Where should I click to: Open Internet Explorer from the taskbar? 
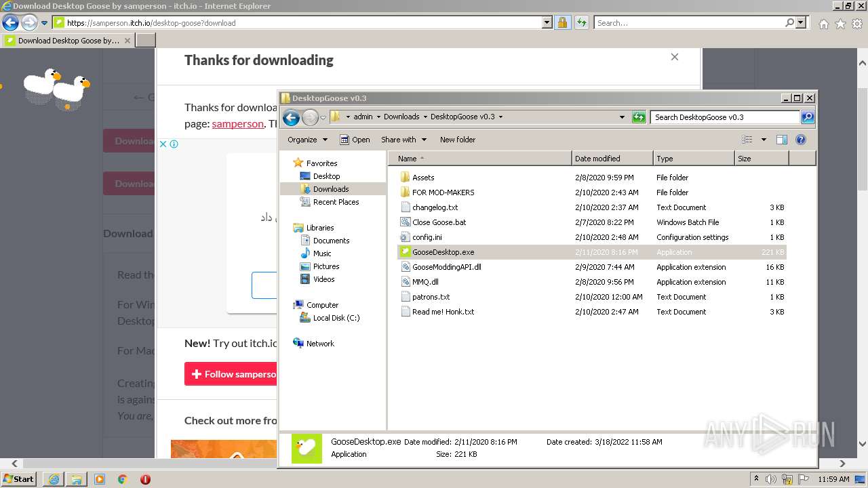(54, 479)
